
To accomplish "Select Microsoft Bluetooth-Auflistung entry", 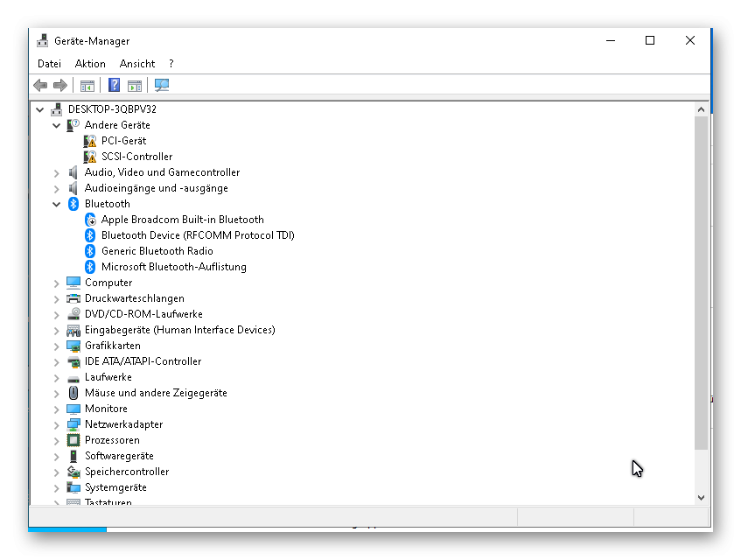I will coord(173,267).
